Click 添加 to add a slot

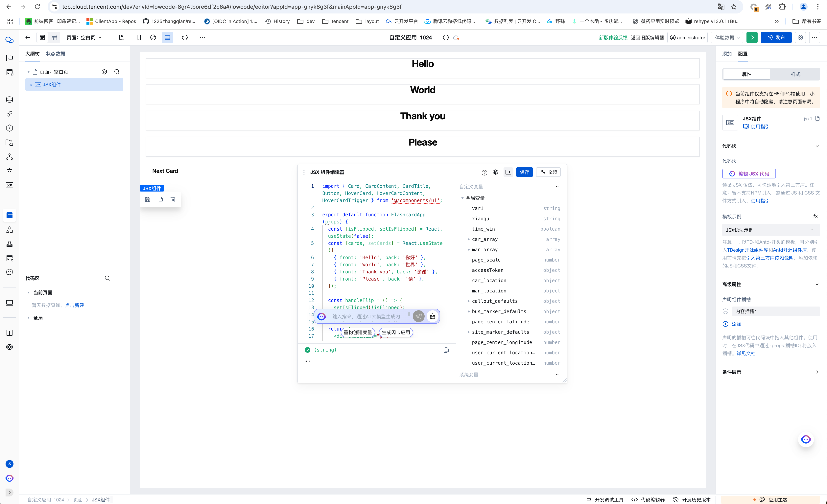coord(732,324)
